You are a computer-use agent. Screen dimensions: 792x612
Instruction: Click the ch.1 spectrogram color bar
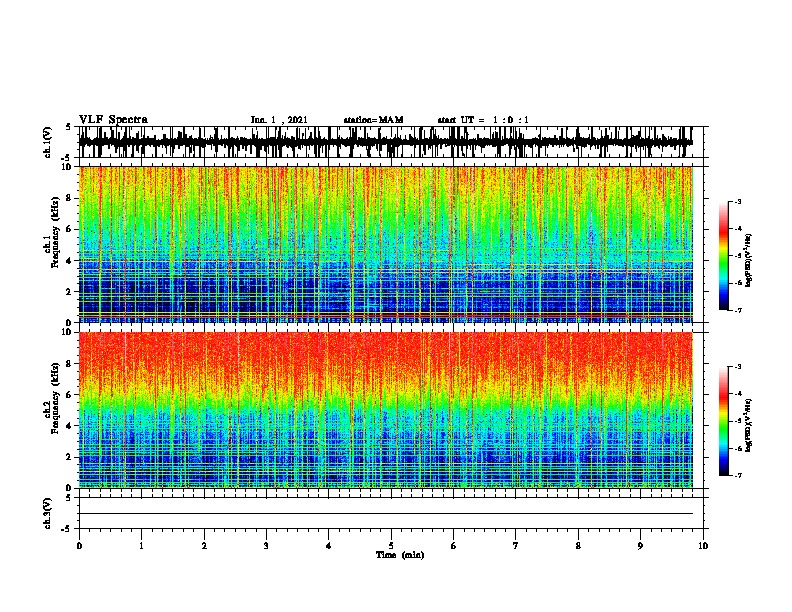click(x=723, y=256)
